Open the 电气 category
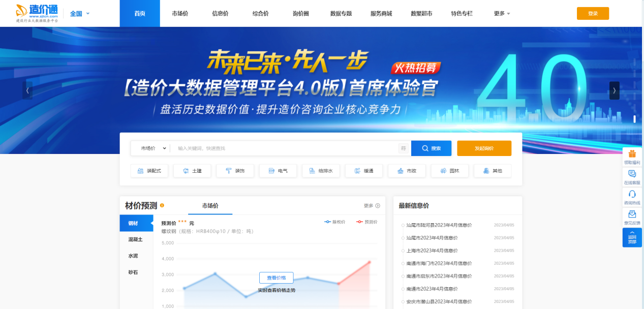This screenshot has height=309, width=644. pyautogui.click(x=278, y=171)
